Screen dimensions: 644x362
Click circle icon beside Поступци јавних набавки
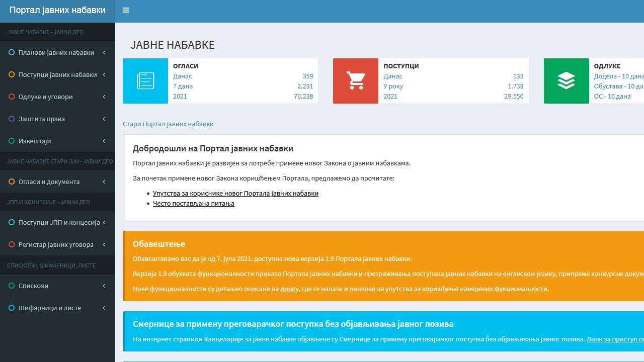[12, 74]
